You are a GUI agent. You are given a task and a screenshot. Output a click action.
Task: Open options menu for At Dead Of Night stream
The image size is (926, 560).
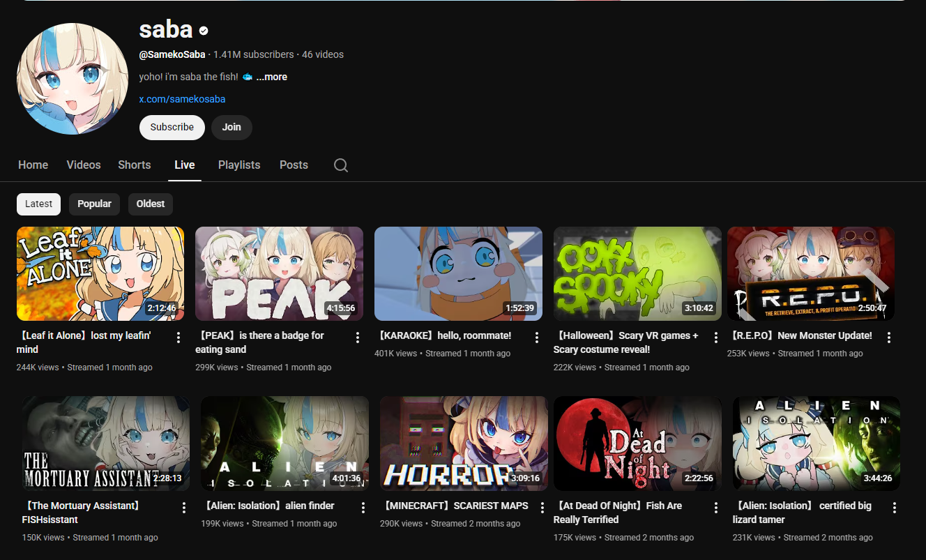pos(716,508)
